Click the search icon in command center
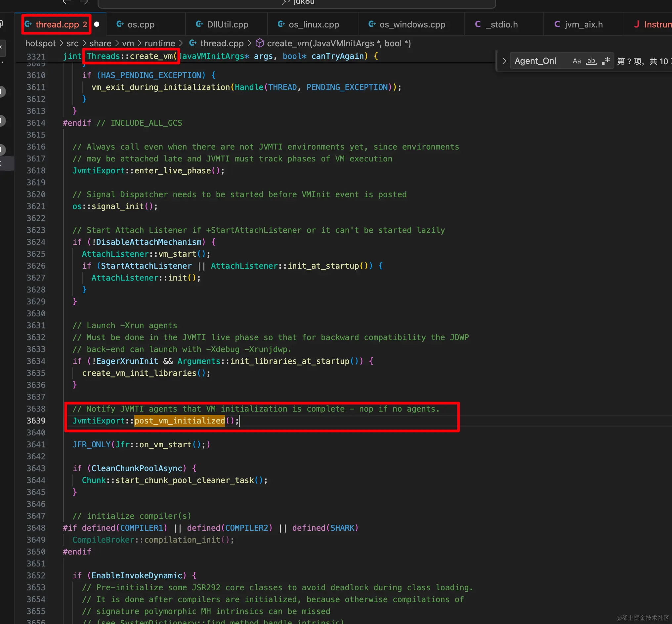The width and height of the screenshot is (672, 624). 286,2
